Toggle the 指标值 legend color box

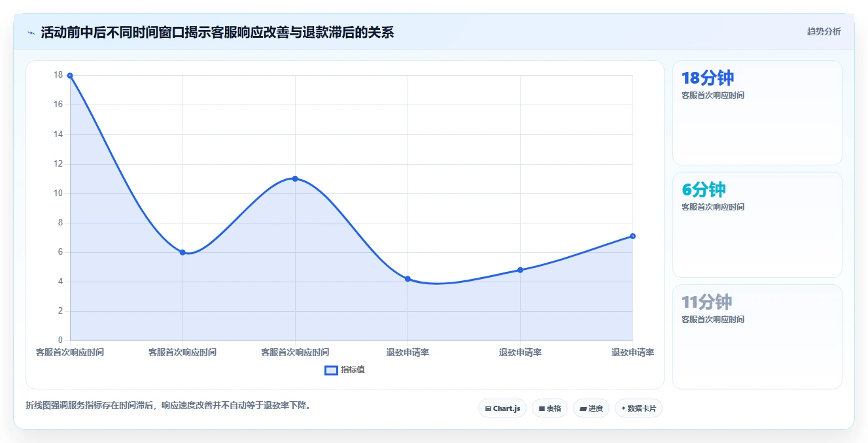[x=331, y=370]
